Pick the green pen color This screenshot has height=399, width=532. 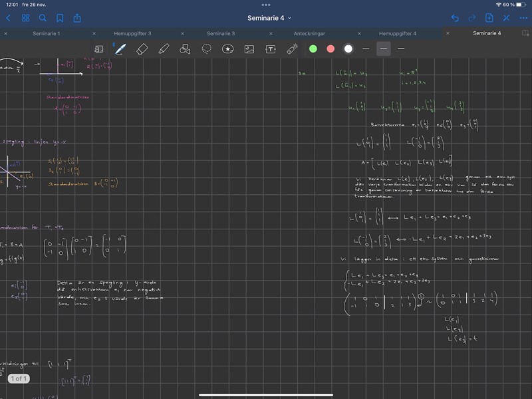click(313, 49)
